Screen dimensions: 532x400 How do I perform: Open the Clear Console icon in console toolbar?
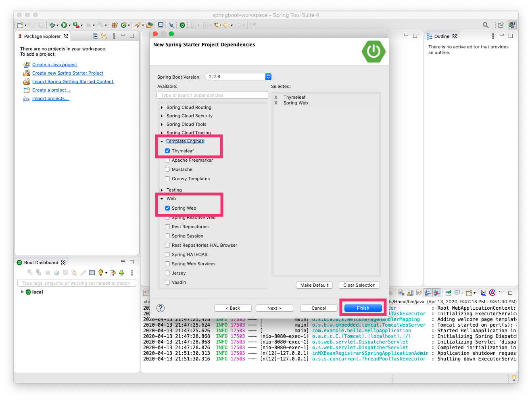(401, 292)
